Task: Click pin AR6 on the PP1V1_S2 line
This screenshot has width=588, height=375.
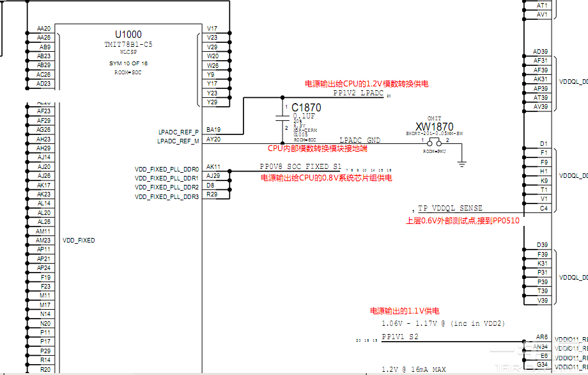Action: [542, 337]
